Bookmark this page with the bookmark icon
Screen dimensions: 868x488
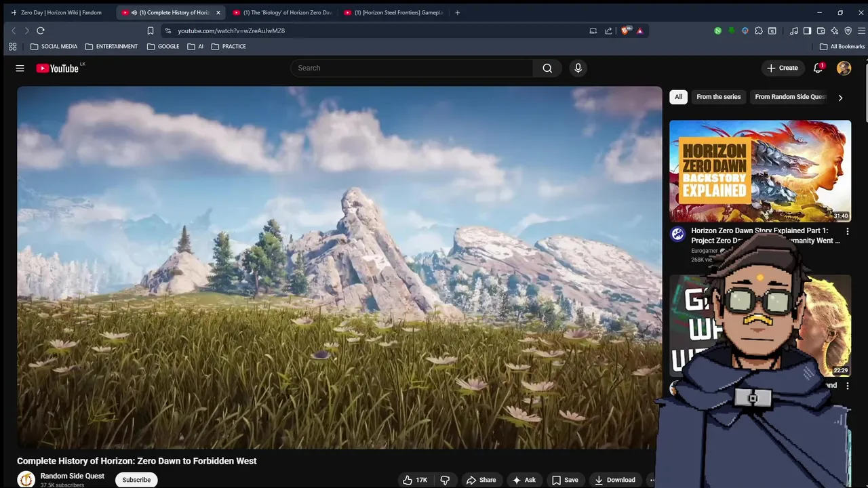click(151, 30)
